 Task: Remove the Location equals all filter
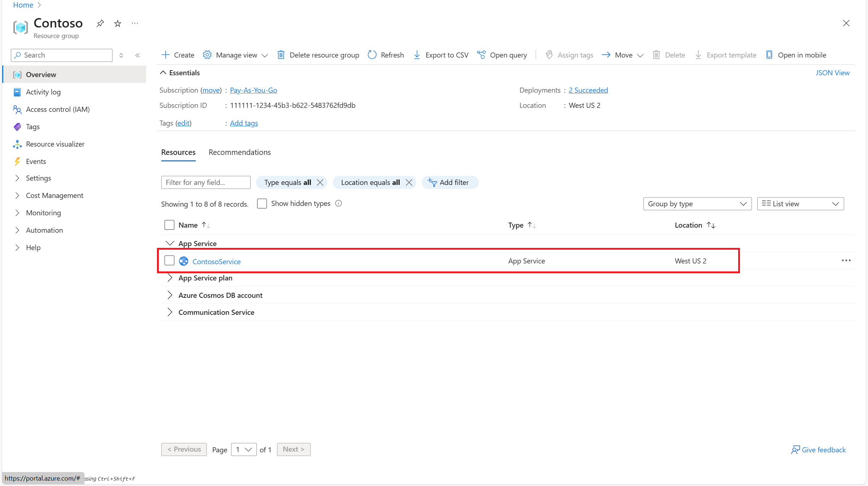[x=409, y=182]
